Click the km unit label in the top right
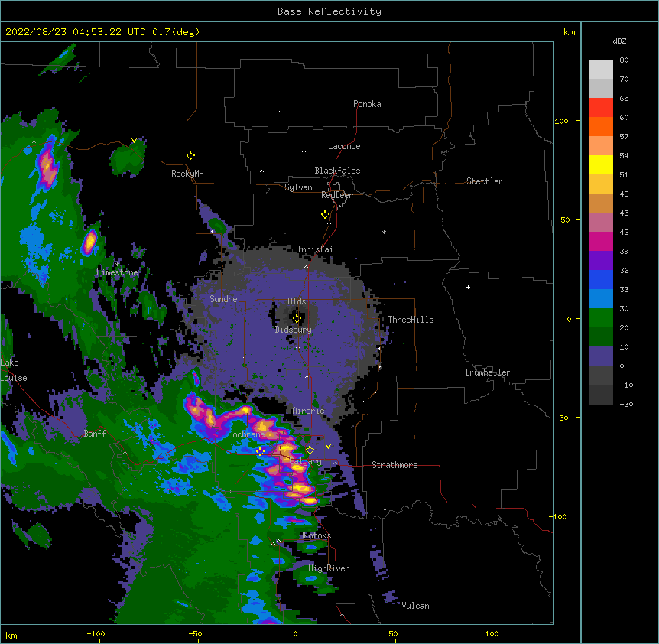Image resolution: width=659 pixels, height=644 pixels. pos(569,32)
